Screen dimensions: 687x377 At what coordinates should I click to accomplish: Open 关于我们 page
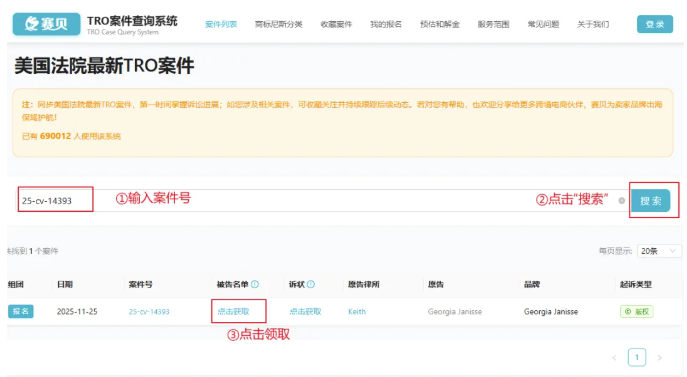(x=593, y=24)
